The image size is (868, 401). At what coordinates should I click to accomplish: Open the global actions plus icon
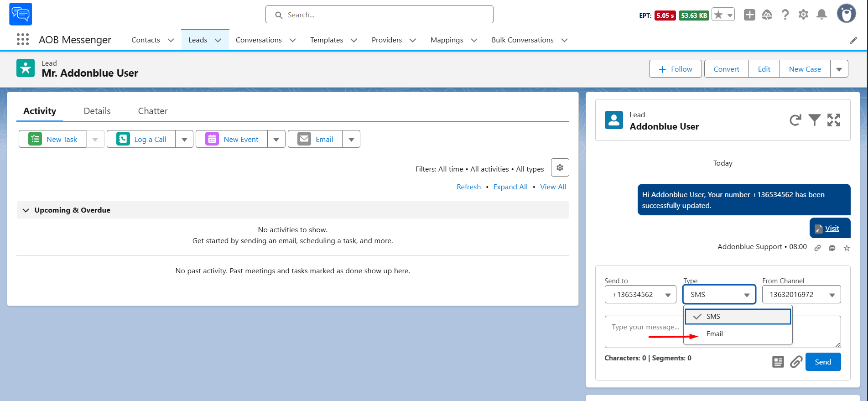(x=749, y=15)
